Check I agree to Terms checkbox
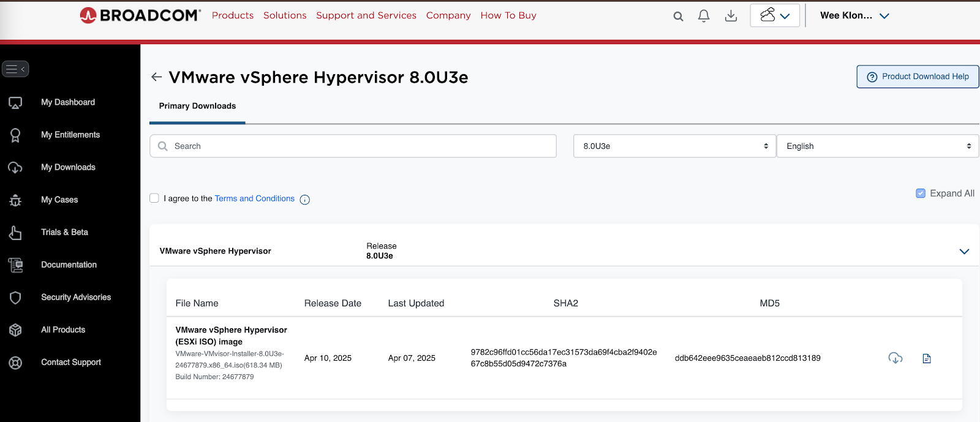This screenshot has height=422, width=980. click(154, 198)
